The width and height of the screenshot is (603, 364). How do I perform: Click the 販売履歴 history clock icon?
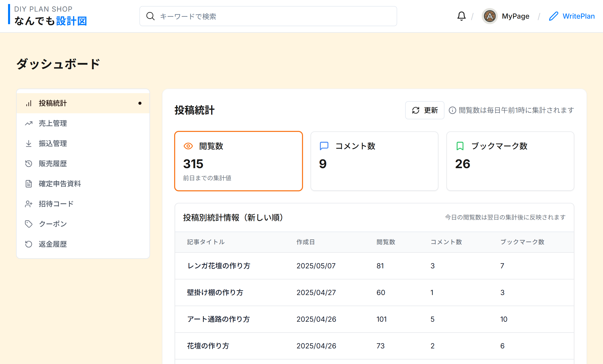pos(29,164)
